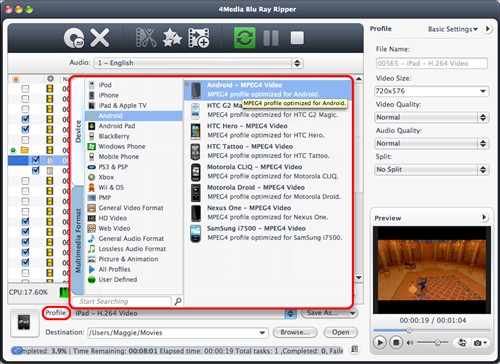Open General Video Format list
Image resolution: width=500 pixels, height=364 pixels.
click(133, 208)
